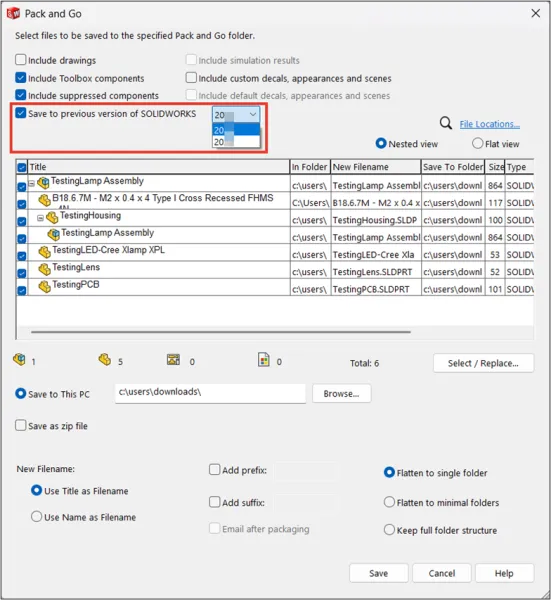Pick the second version in dropdown list
Viewport: 551px width, 600px height.
click(236, 142)
